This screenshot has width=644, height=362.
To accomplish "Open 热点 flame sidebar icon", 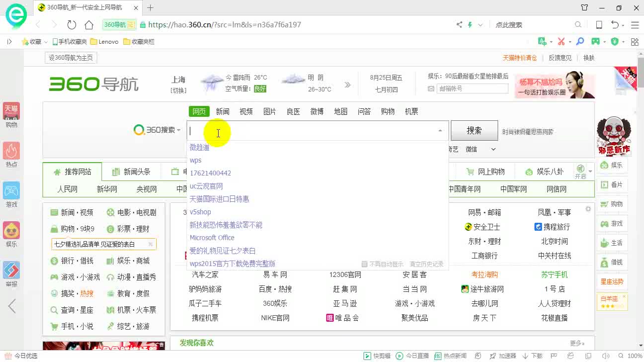I will click(11, 155).
